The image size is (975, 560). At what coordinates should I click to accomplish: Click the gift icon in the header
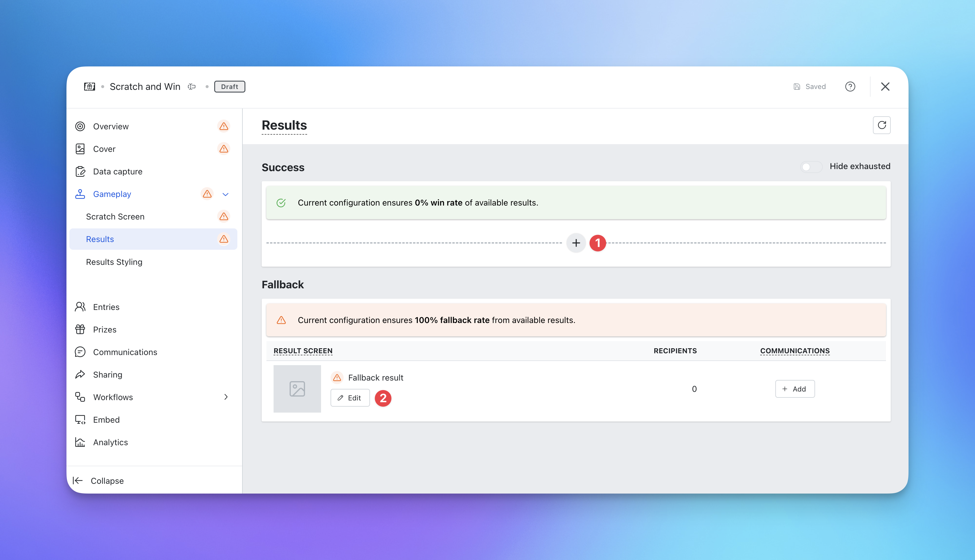(x=89, y=87)
